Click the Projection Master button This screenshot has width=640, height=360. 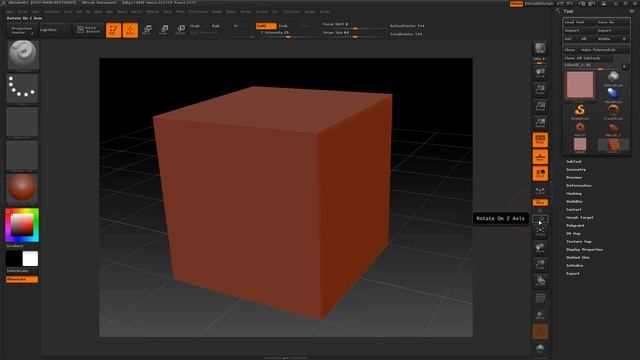tap(21, 30)
